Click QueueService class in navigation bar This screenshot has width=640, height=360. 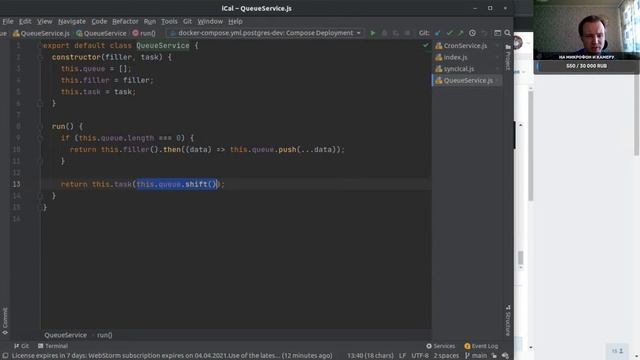pos(101,33)
